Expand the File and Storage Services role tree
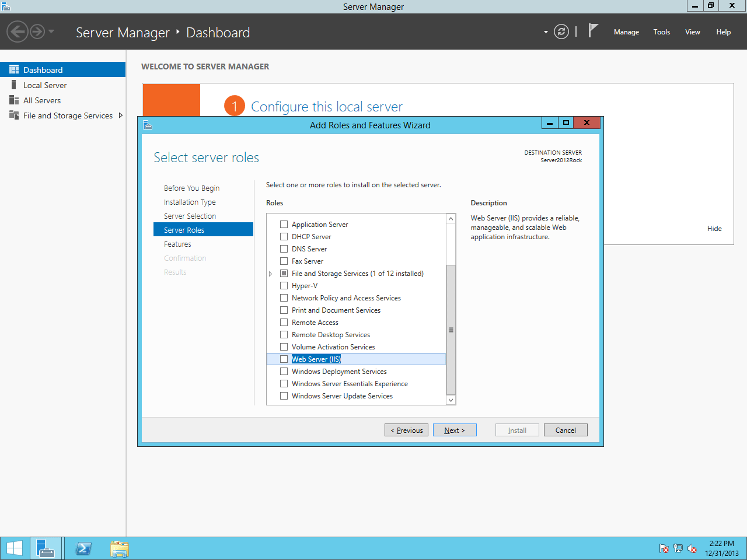747x560 pixels. tap(271, 274)
